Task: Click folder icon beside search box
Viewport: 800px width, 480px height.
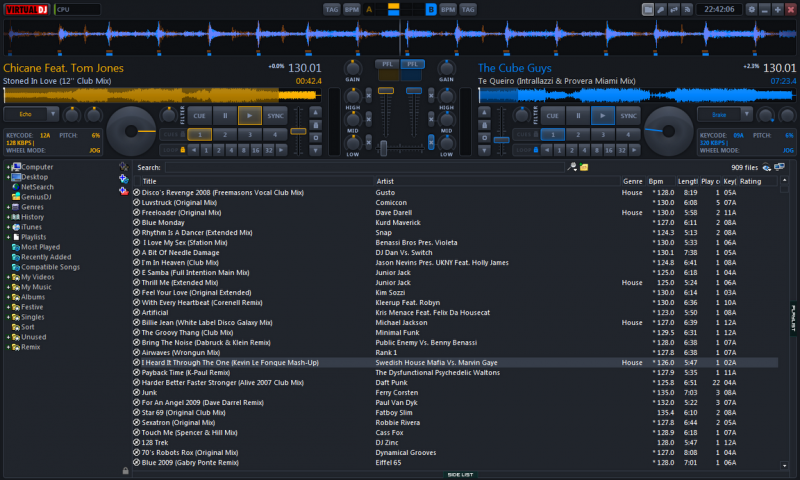Action: click(x=584, y=167)
